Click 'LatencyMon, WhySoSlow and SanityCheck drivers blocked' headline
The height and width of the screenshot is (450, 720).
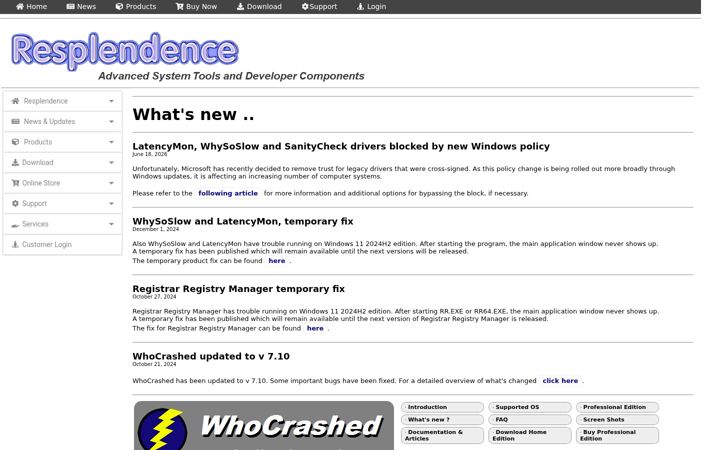click(341, 146)
